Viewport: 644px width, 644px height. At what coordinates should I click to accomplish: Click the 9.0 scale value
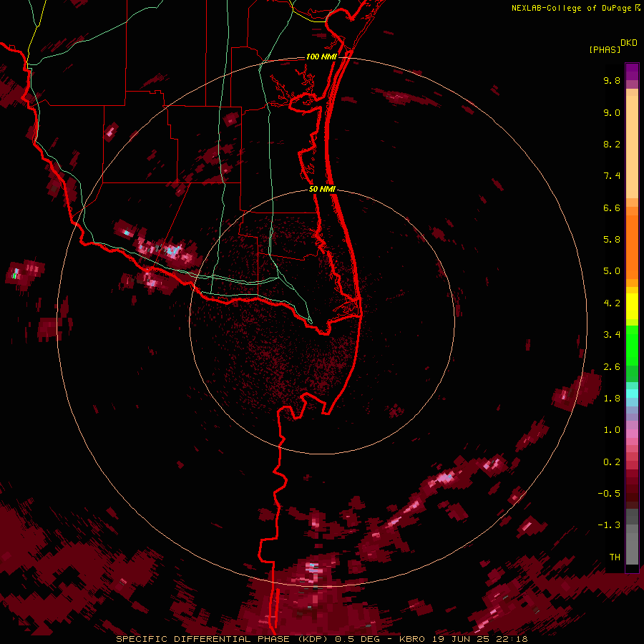[612, 113]
